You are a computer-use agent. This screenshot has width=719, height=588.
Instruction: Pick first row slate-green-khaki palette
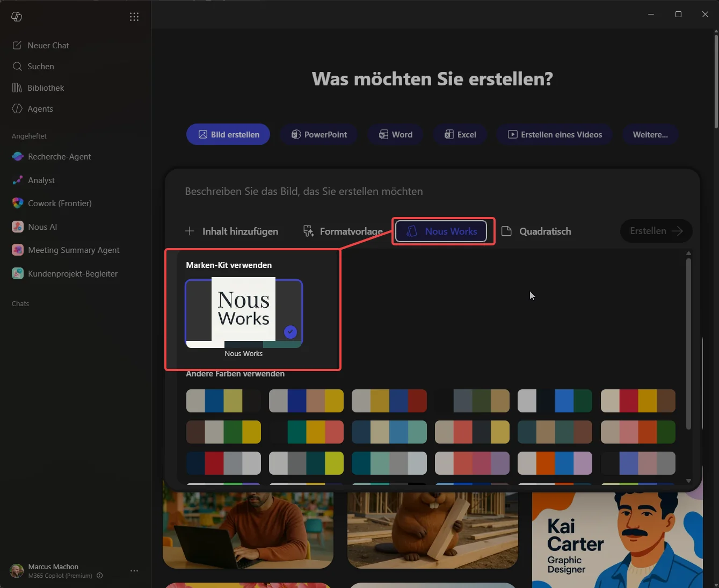click(x=472, y=401)
